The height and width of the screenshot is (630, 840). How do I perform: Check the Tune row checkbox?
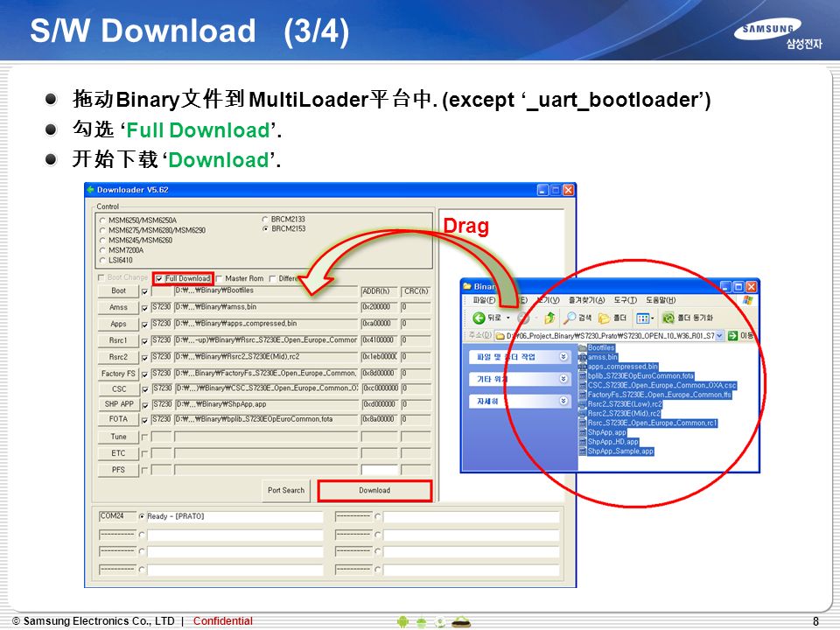click(144, 437)
